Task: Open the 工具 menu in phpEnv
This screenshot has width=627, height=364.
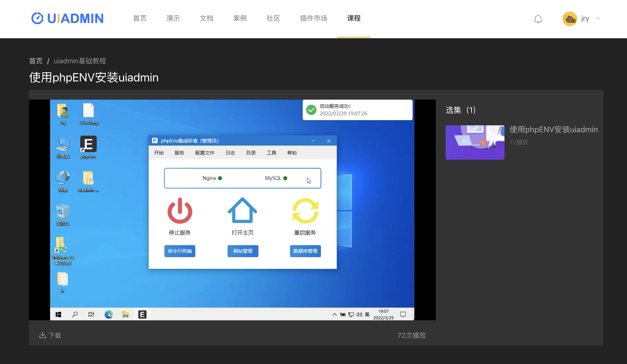Action: [272, 153]
